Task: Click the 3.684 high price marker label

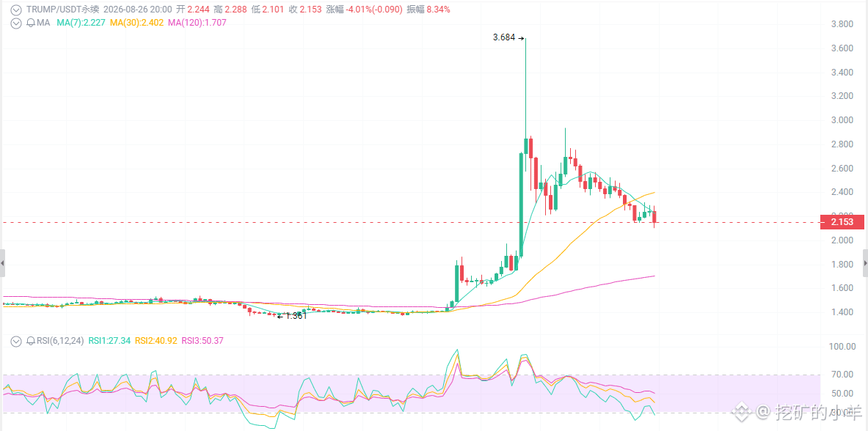Action: (x=504, y=37)
